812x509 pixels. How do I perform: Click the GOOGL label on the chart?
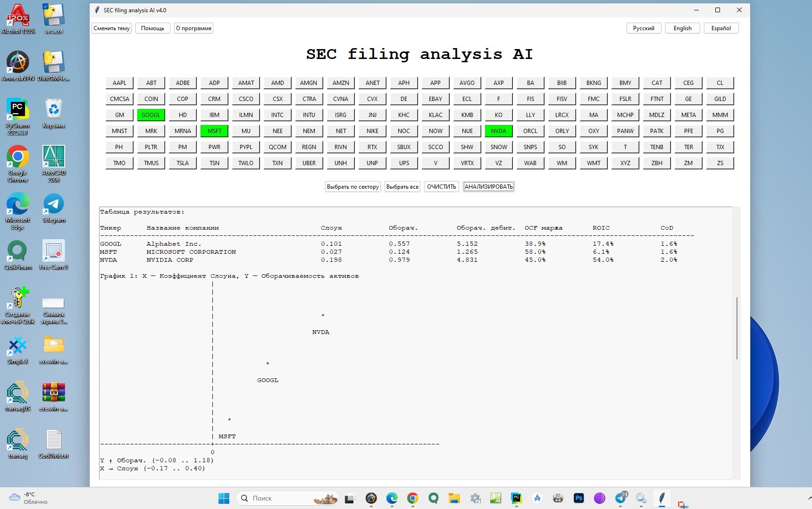click(268, 380)
